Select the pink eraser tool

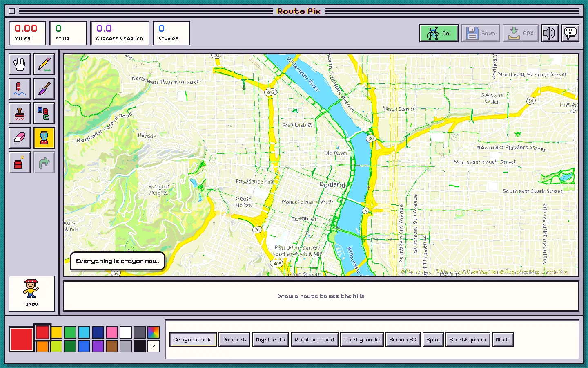click(x=20, y=138)
